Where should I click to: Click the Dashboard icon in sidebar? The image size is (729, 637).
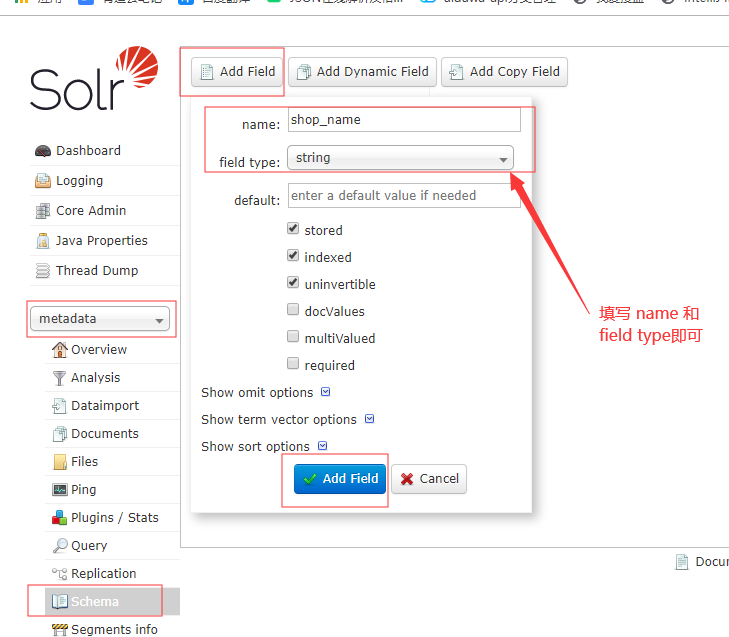42,151
